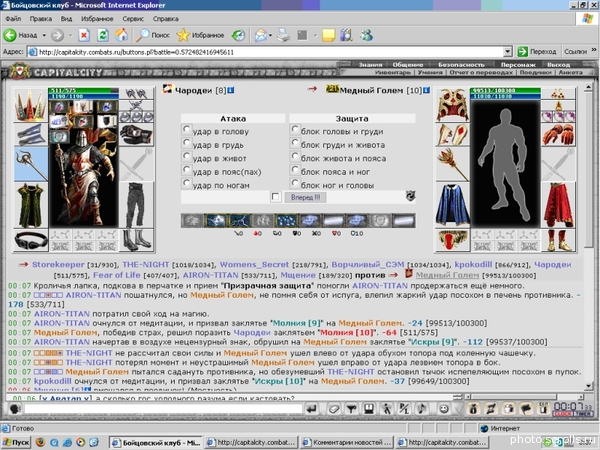The image size is (600, 450).
Task: Click the dark glove item of Чародеи
Action: click(136, 135)
